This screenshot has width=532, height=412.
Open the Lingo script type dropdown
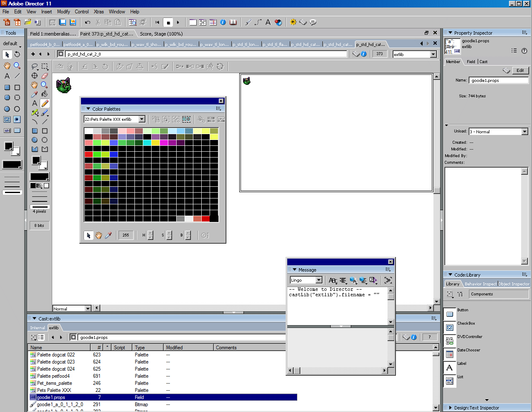pyautogui.click(x=319, y=280)
